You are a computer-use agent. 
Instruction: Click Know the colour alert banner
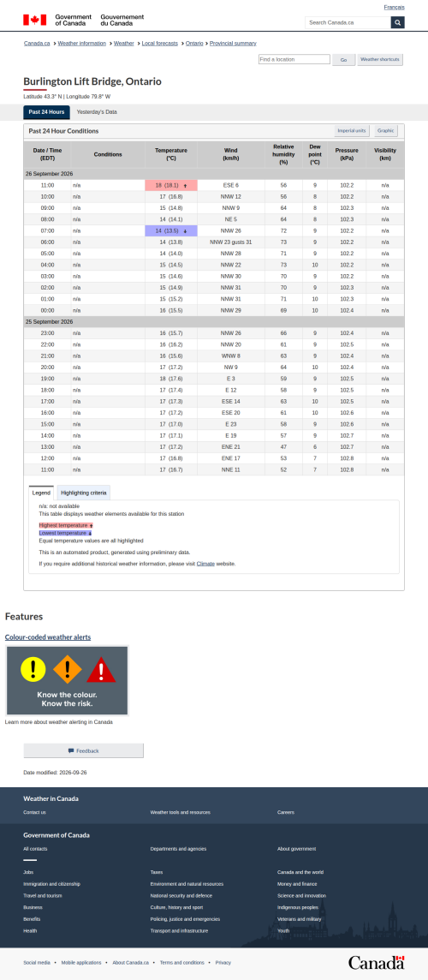click(x=67, y=681)
